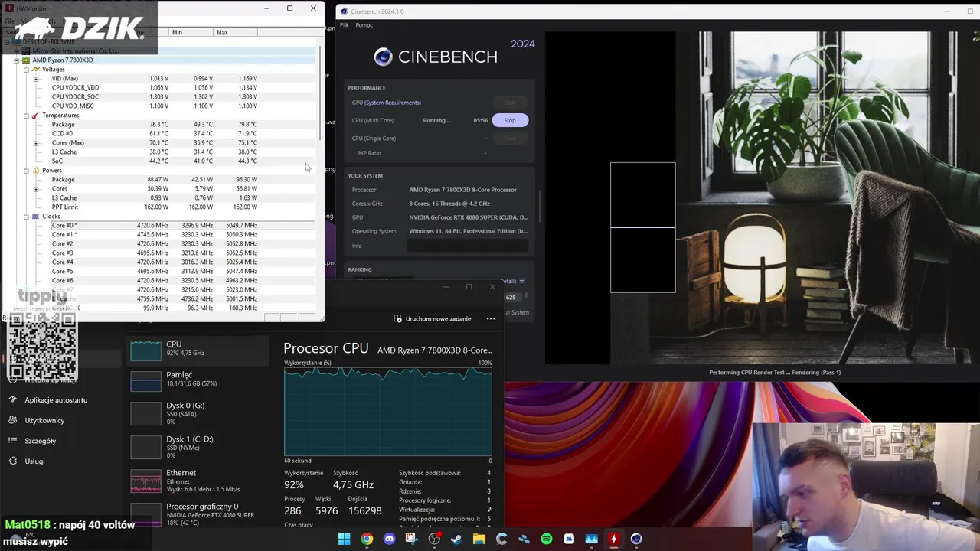Open Discord from the taskbar
Screen dimensions: 980x551
389,539
